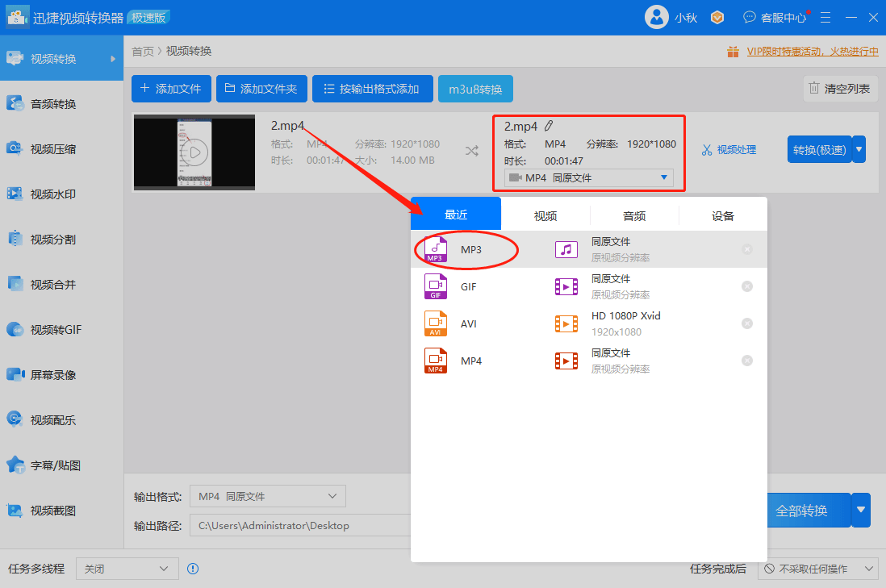This screenshot has width=886, height=588.
Task: Expand the arrow beside 全部转换 button
Action: point(860,510)
